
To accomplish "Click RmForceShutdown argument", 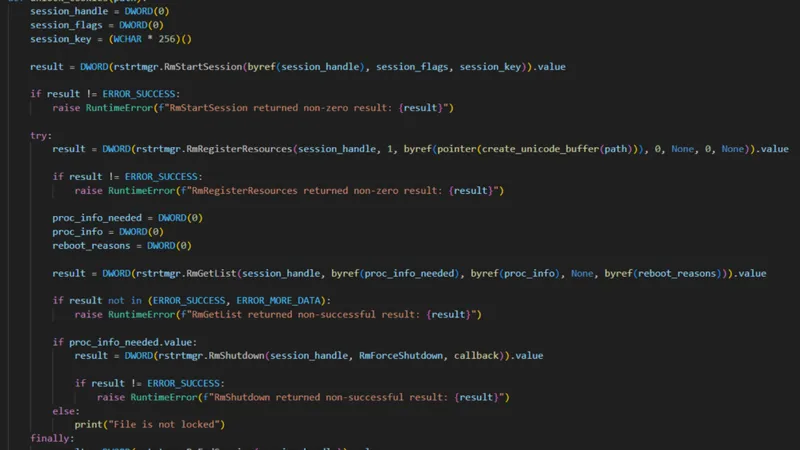I will [401, 356].
